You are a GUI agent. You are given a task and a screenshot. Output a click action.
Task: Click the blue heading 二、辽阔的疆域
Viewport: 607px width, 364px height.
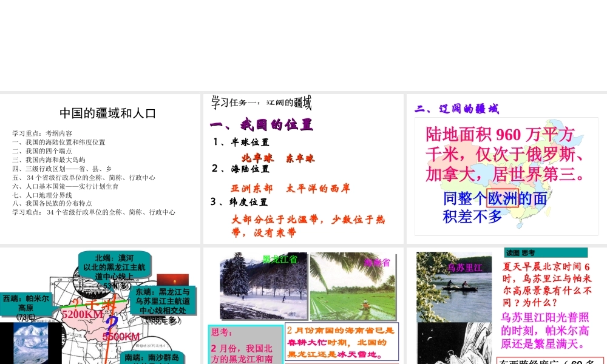pos(457,109)
